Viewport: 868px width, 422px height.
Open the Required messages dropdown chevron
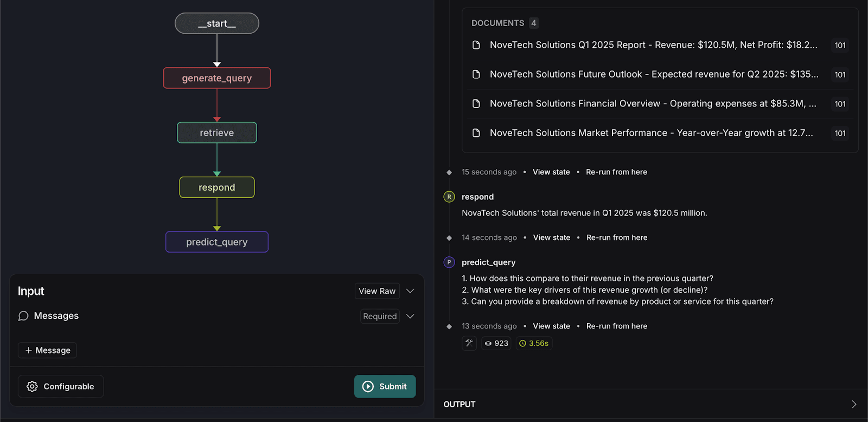[x=410, y=316]
